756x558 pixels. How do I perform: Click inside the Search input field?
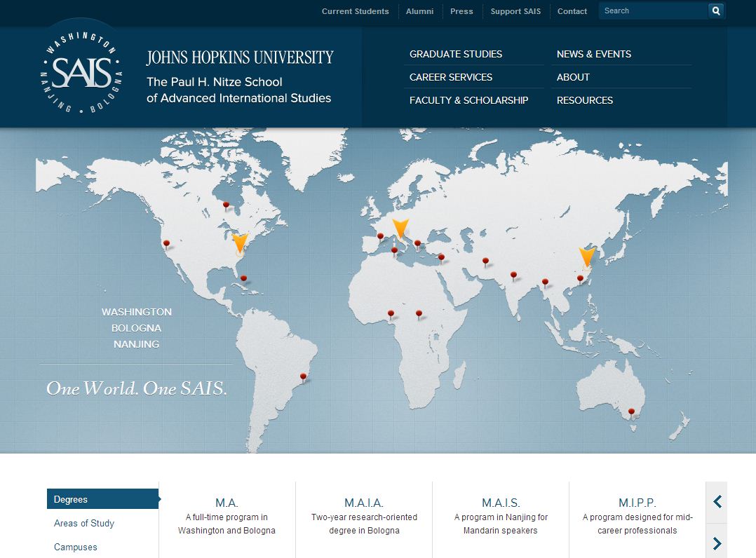click(x=652, y=11)
